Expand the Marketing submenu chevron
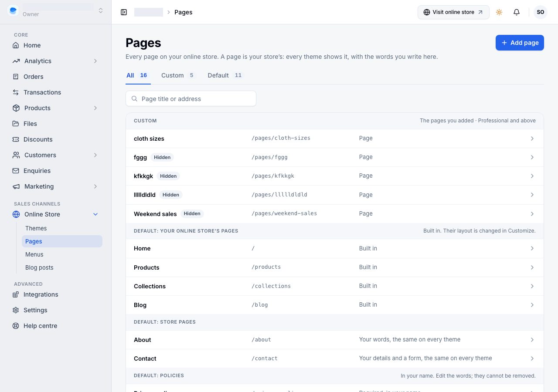The image size is (558, 392). point(95,186)
